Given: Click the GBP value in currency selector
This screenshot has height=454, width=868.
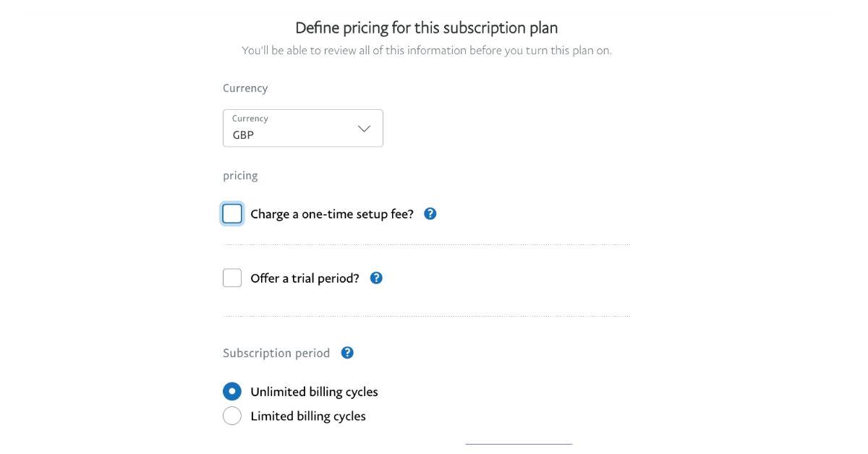Looking at the screenshot, I should (x=244, y=135).
